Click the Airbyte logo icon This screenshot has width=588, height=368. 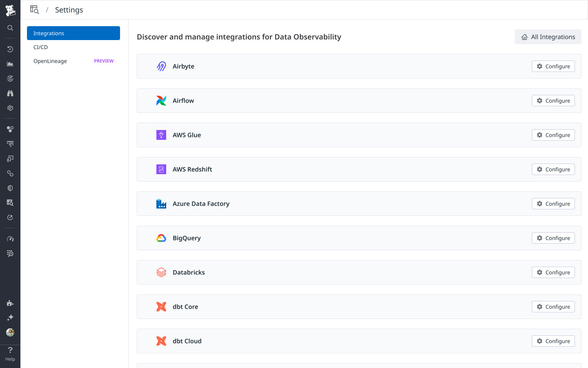[161, 66]
